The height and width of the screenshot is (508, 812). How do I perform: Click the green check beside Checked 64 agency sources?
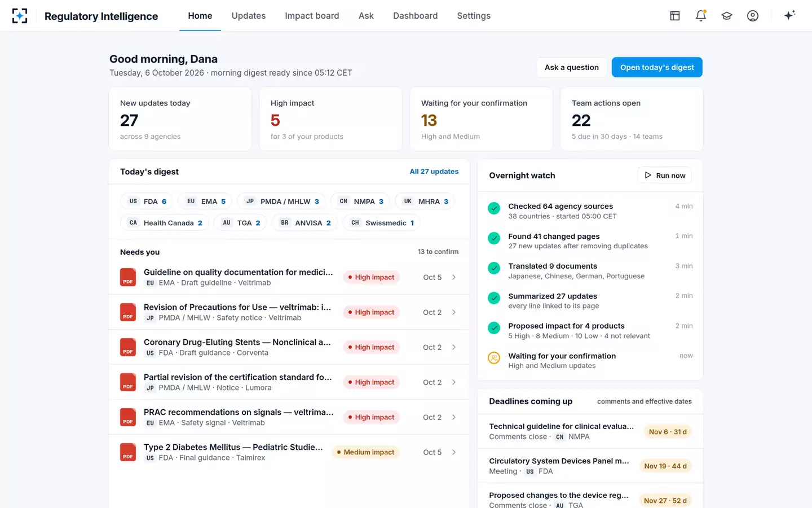point(494,208)
